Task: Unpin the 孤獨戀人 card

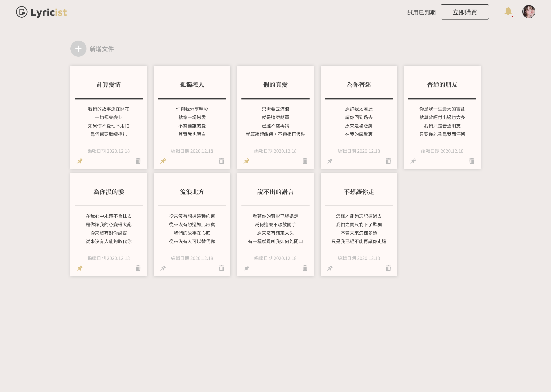Action: [163, 161]
